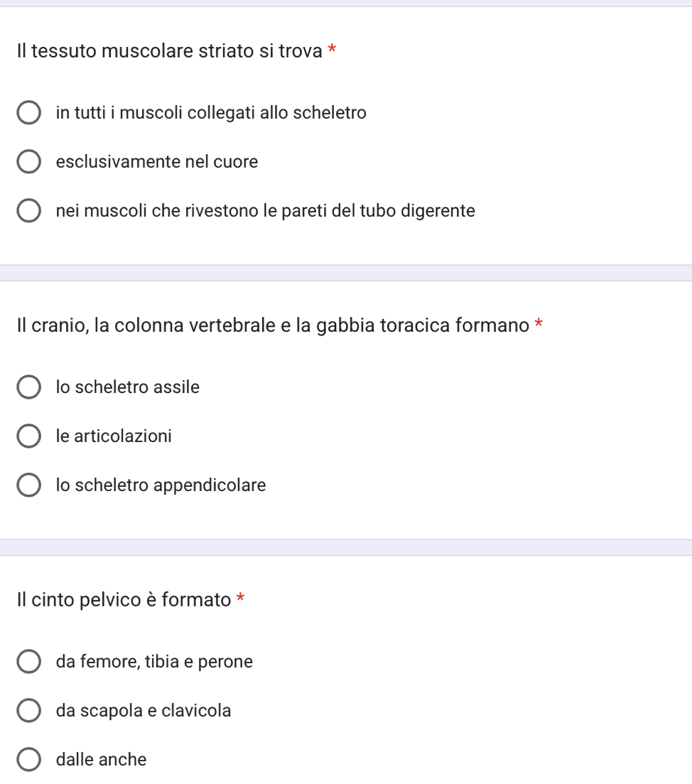Click question title 'Il tessuto muscolare striato si trova'
692x784 pixels.
click(169, 51)
